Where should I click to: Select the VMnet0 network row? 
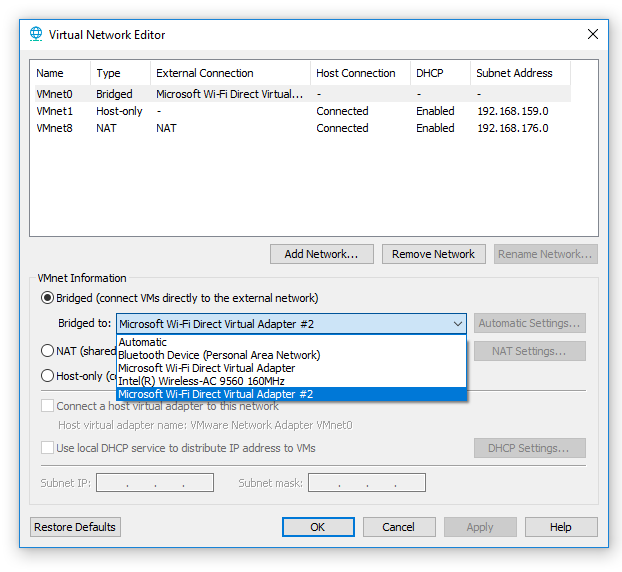303,94
